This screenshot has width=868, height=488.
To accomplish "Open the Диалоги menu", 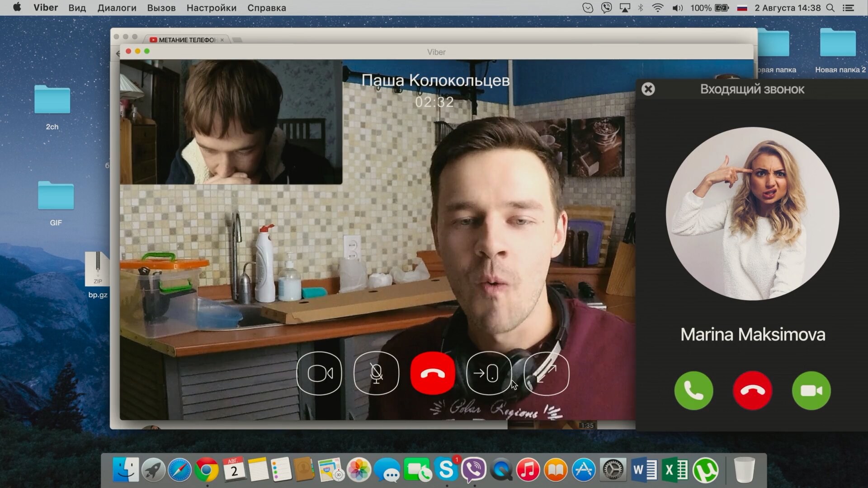I will [117, 8].
